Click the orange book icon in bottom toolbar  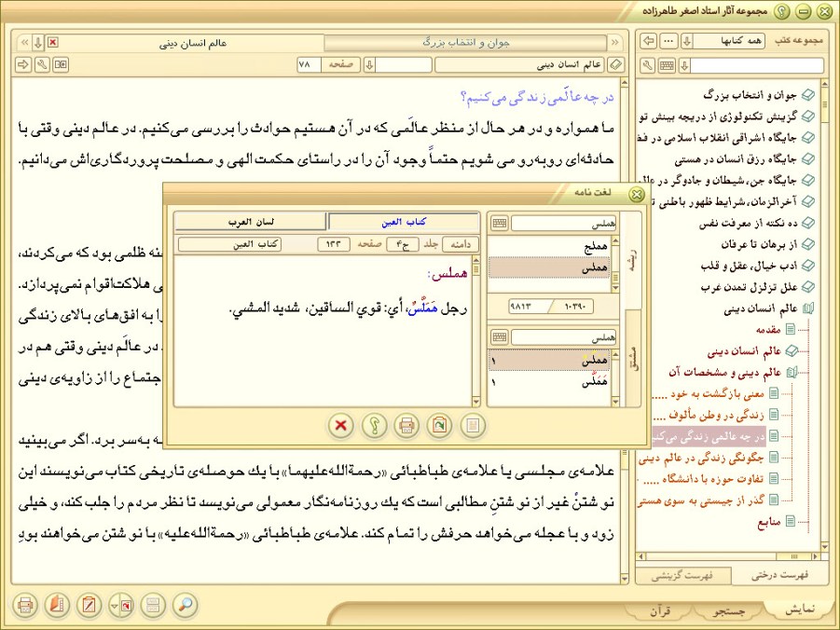pyautogui.click(x=57, y=605)
